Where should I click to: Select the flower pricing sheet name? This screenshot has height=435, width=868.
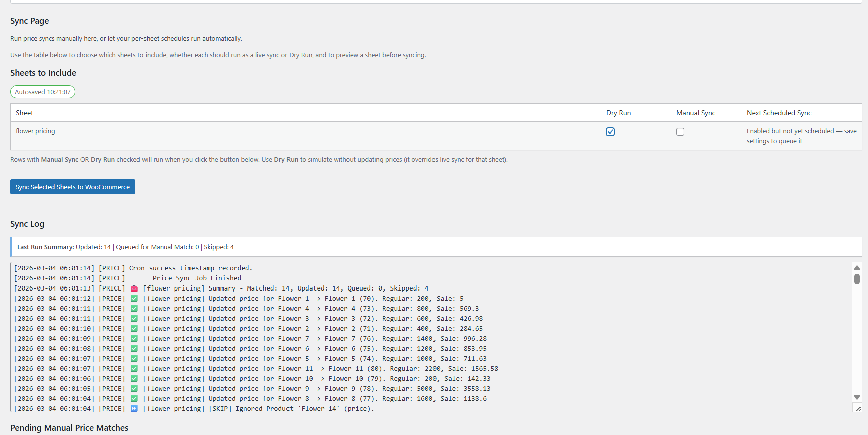pos(35,131)
